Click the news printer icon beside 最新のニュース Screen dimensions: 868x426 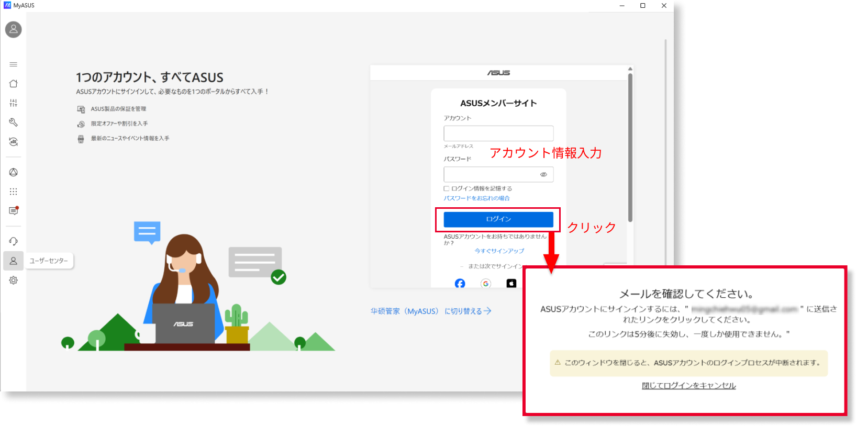[81, 139]
